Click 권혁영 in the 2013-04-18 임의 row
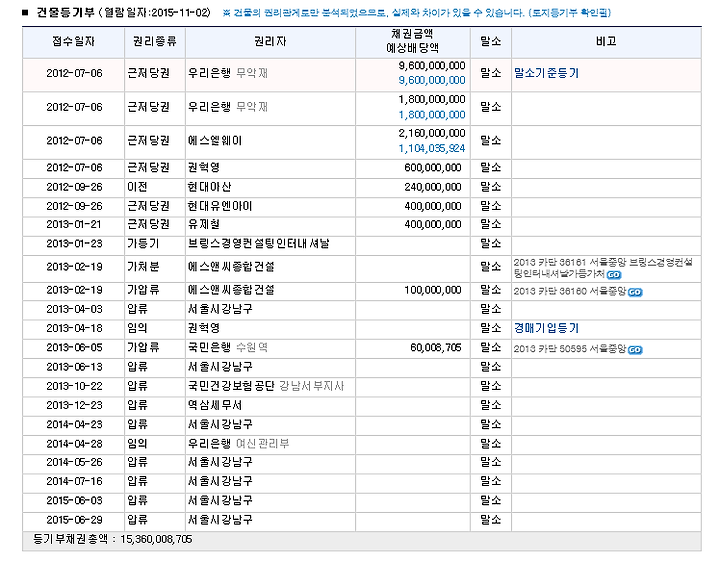 204,328
